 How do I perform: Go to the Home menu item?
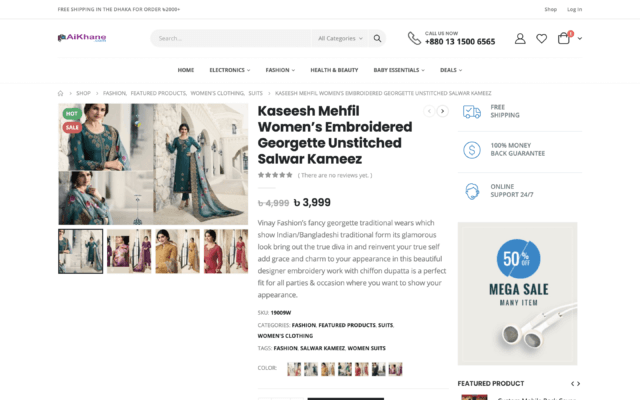coord(186,70)
